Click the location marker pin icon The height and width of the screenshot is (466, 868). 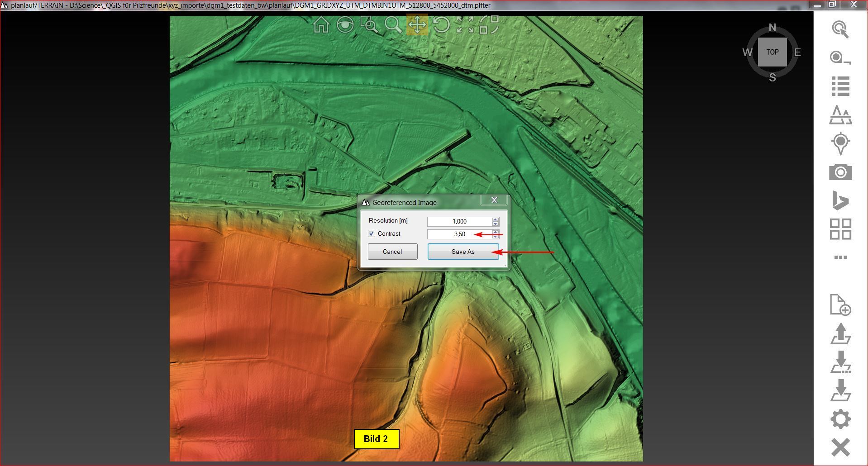click(840, 143)
